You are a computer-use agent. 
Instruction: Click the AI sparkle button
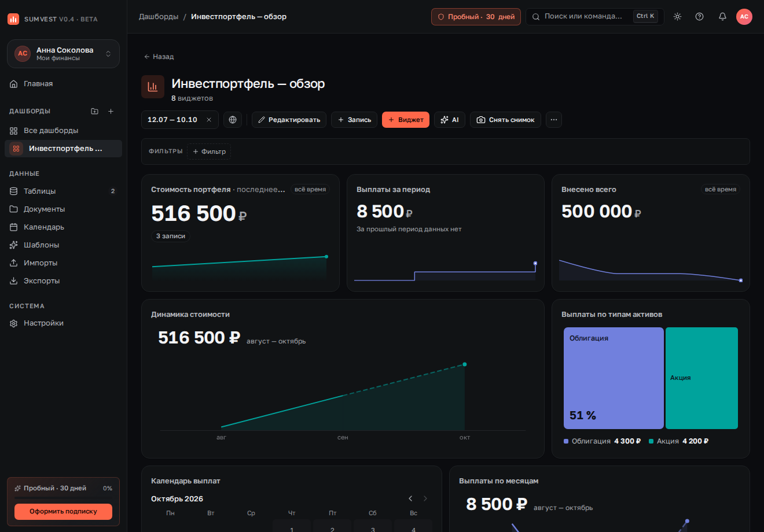[450, 120]
